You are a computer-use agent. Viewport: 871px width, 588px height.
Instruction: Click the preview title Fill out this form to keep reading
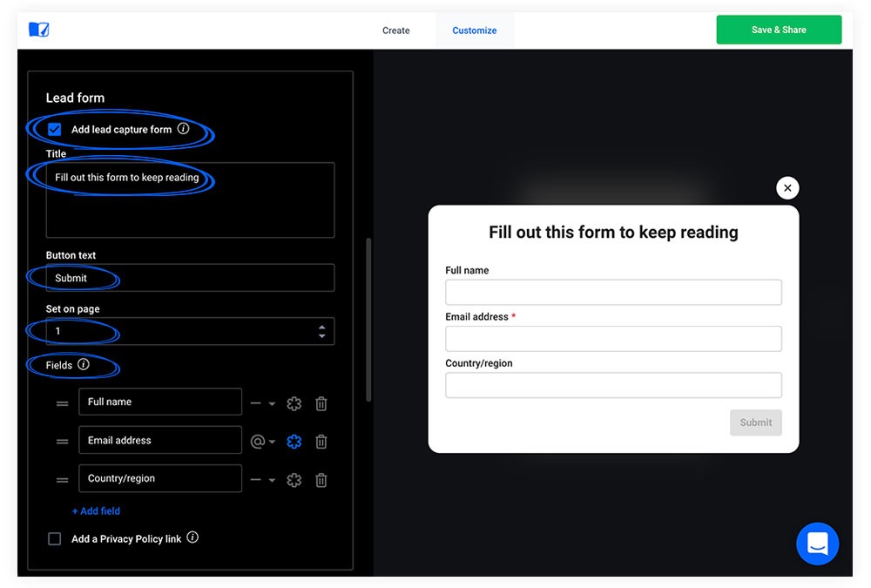click(x=613, y=232)
